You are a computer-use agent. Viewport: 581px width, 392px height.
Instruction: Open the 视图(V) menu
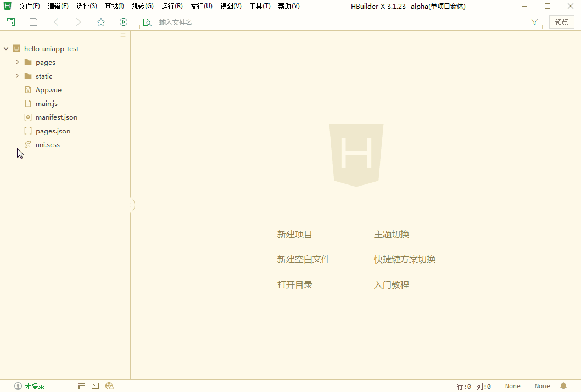(231, 6)
